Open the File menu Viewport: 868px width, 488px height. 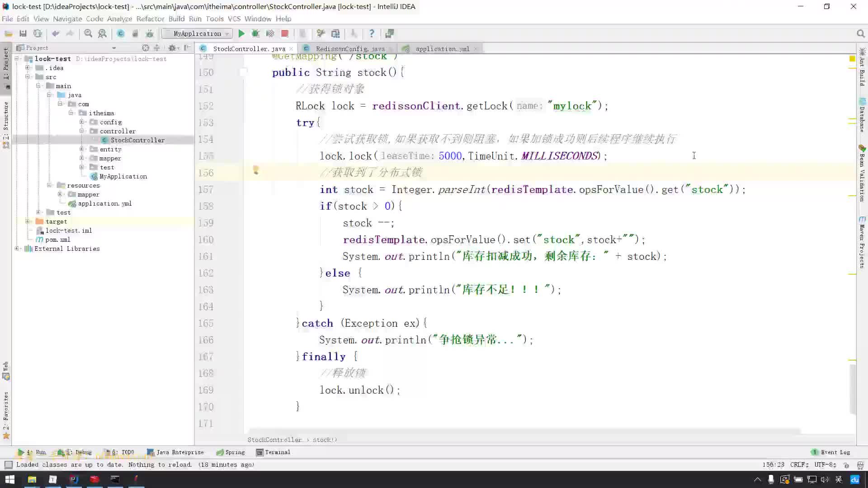pos(7,19)
